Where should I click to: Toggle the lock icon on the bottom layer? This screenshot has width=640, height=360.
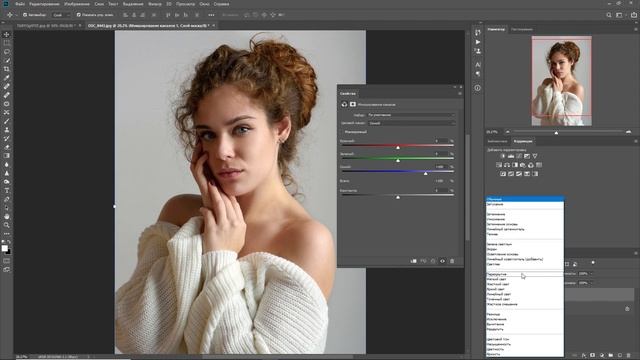tap(627, 309)
